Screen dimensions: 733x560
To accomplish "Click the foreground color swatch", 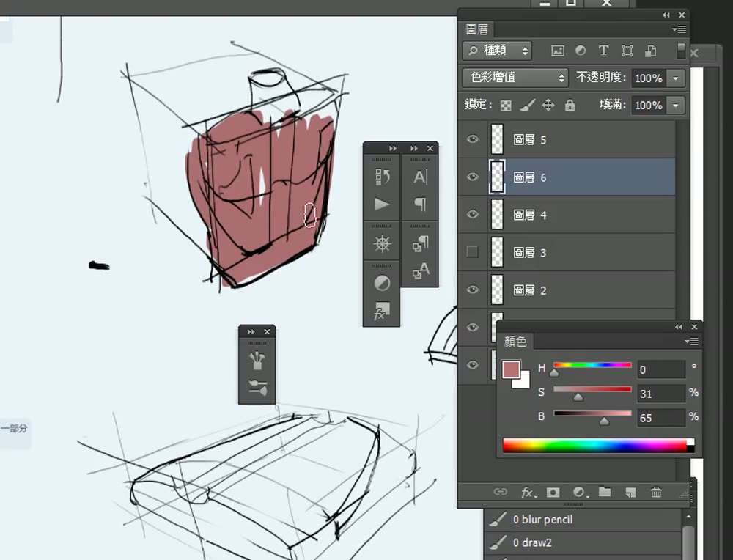I will pyautogui.click(x=511, y=369).
